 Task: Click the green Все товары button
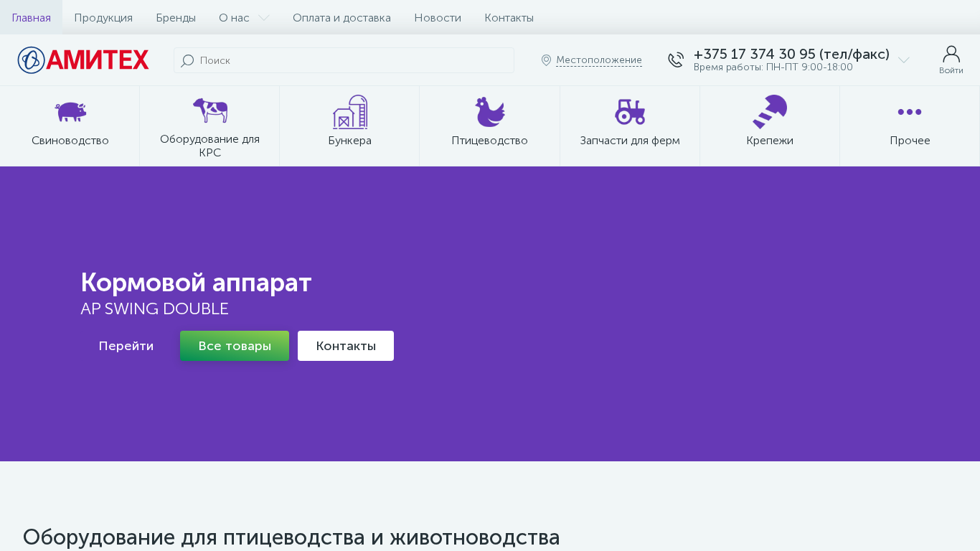point(235,346)
